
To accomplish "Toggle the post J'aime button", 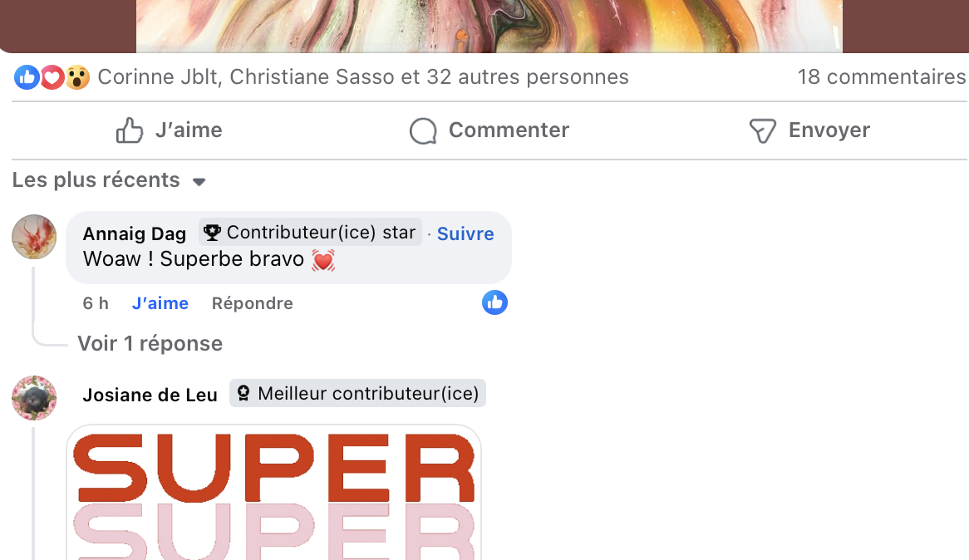I will pos(170,130).
